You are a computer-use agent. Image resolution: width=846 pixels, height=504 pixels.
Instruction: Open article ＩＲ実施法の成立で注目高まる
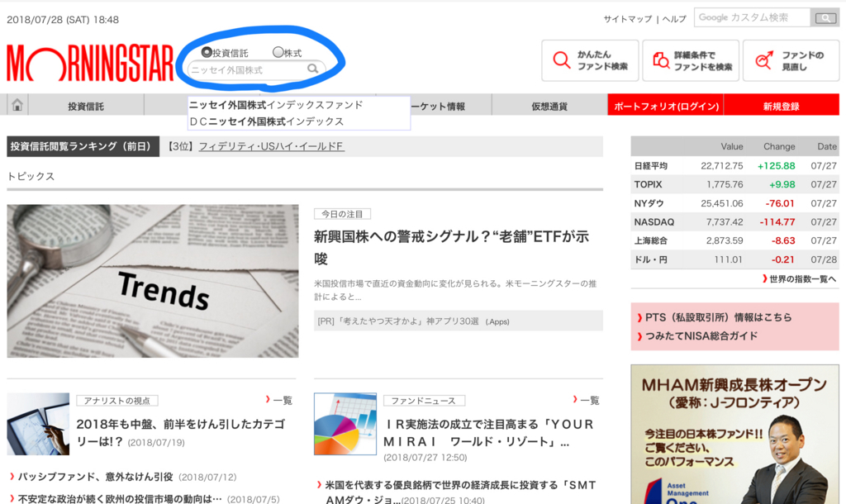pos(489,433)
